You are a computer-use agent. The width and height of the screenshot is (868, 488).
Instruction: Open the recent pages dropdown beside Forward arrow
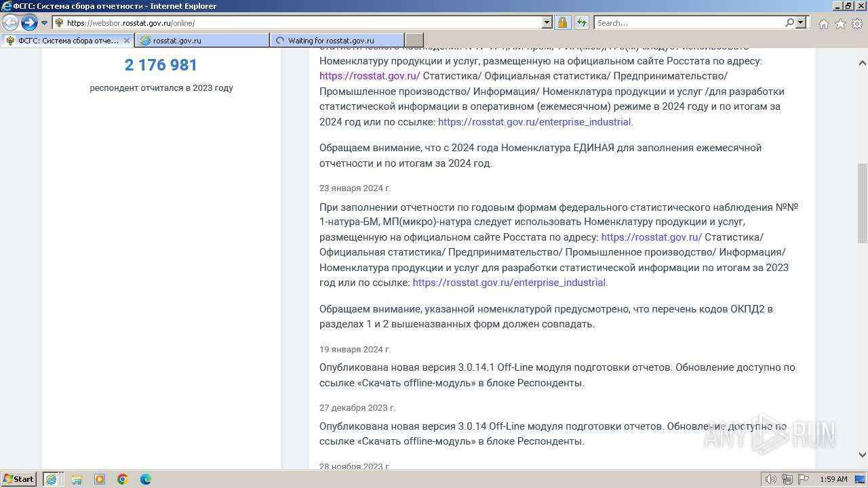click(45, 23)
